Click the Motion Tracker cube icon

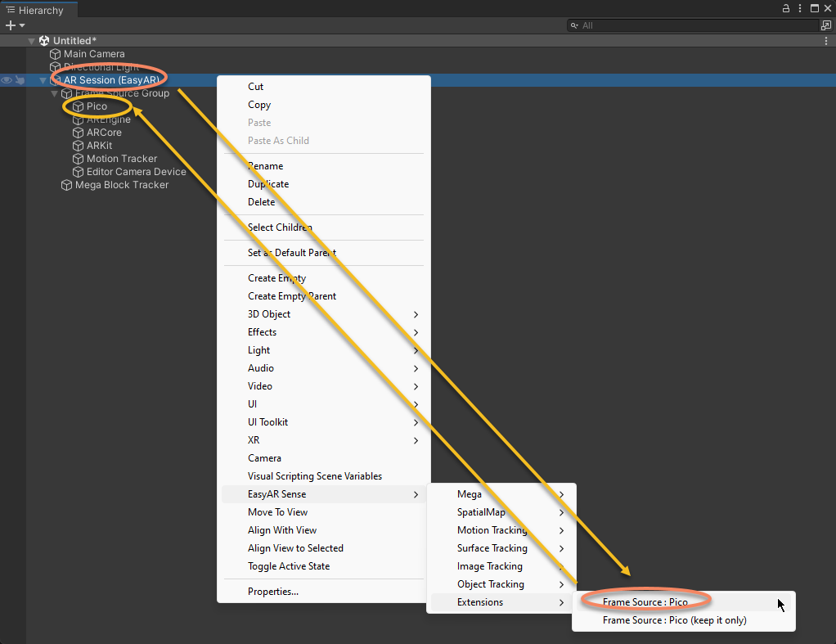pos(79,159)
